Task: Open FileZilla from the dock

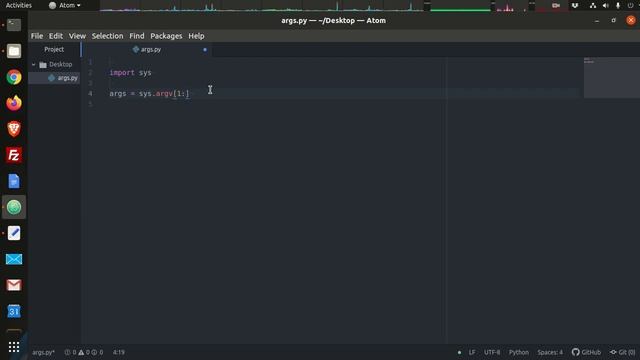Action: (14, 155)
